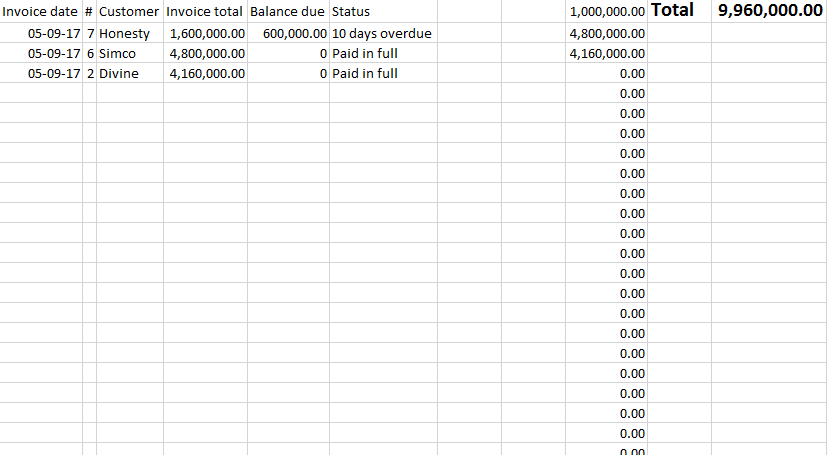Select the 4,160,000.00 cell in Divine row
Image resolution: width=827 pixels, height=455 pixels.
[x=205, y=73]
